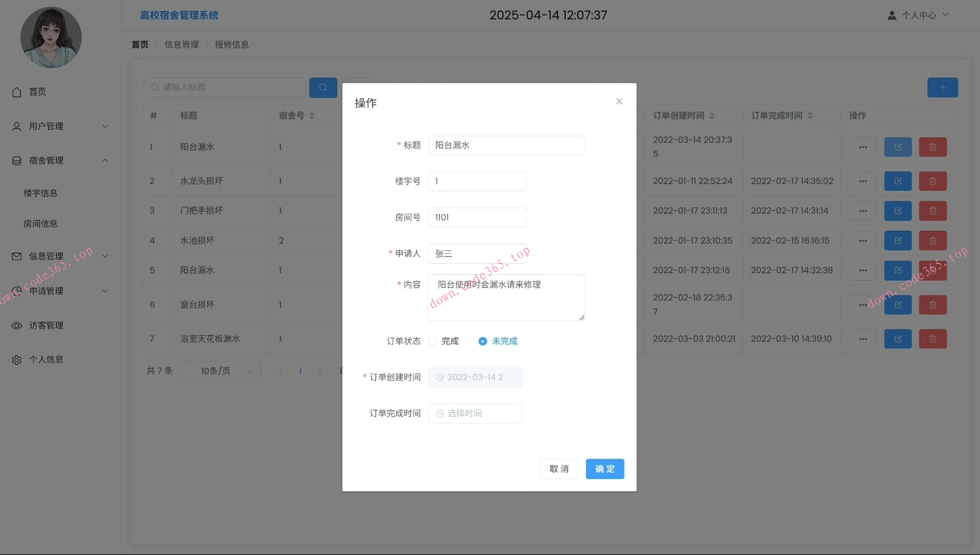The width and height of the screenshot is (980, 555).
Task: Open the 信息管理 breadcrumb item
Action: point(181,44)
